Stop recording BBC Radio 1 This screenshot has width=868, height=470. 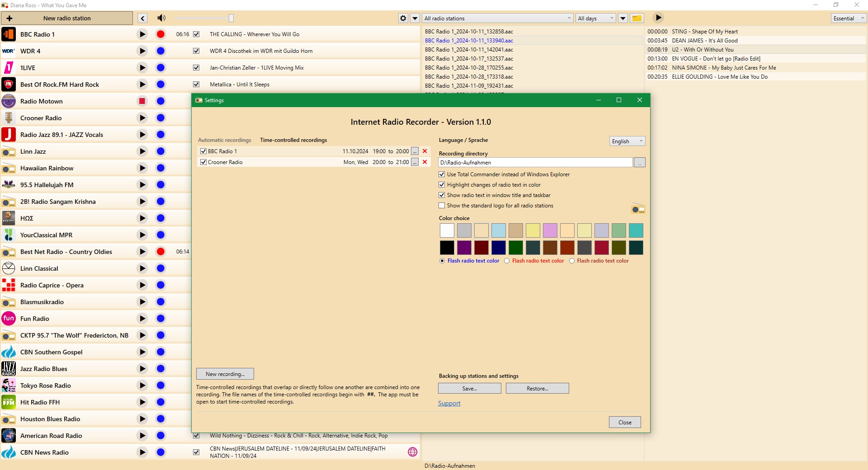160,34
